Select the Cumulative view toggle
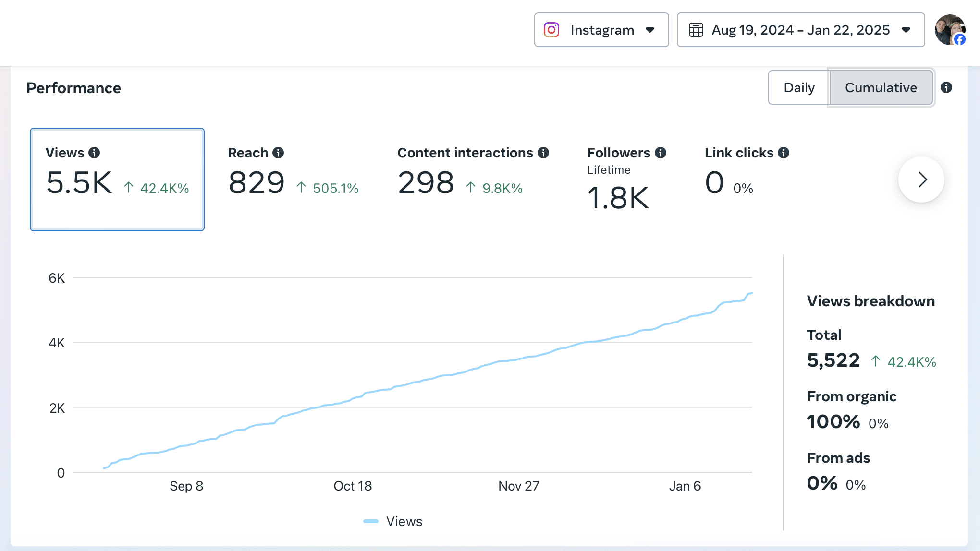 (x=881, y=87)
